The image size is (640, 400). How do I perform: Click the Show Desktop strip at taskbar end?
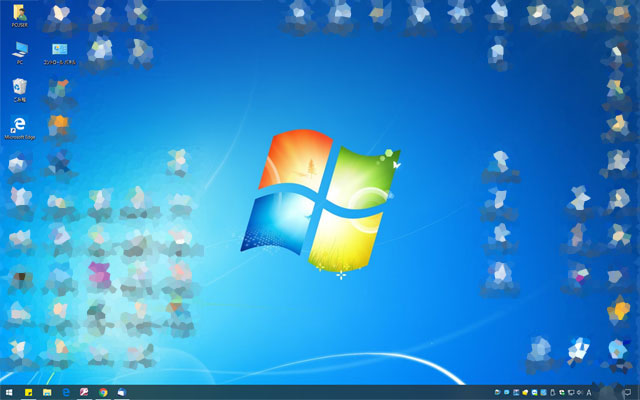pos(638,392)
